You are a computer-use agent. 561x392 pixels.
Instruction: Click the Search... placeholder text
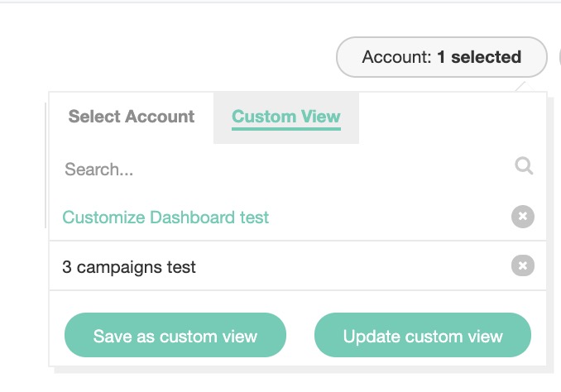[x=99, y=170]
